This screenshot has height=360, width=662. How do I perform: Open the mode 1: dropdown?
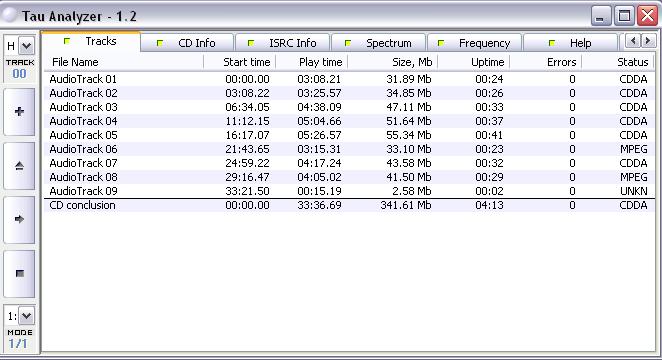pos(26,316)
